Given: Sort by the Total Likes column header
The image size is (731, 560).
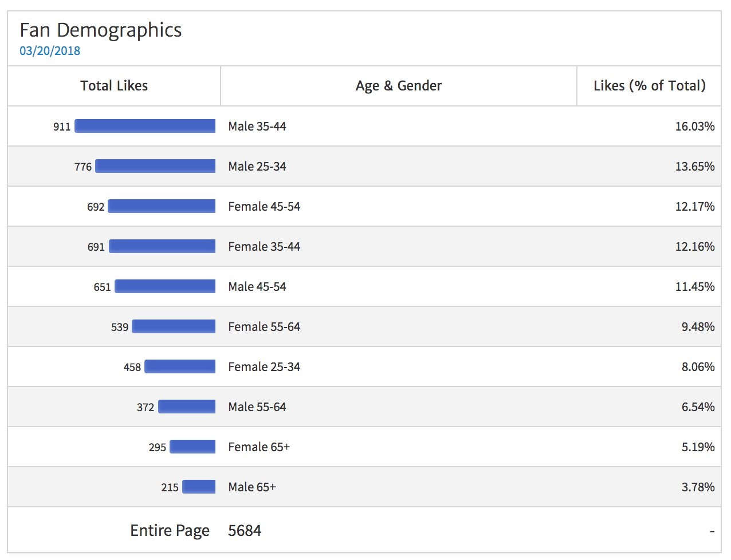Looking at the screenshot, I should point(114,86).
